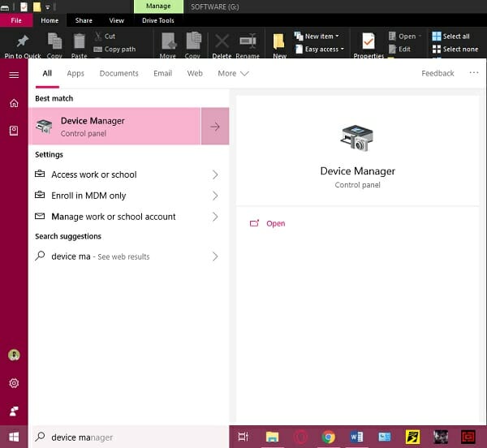Switch to the Web search tab

coord(195,74)
